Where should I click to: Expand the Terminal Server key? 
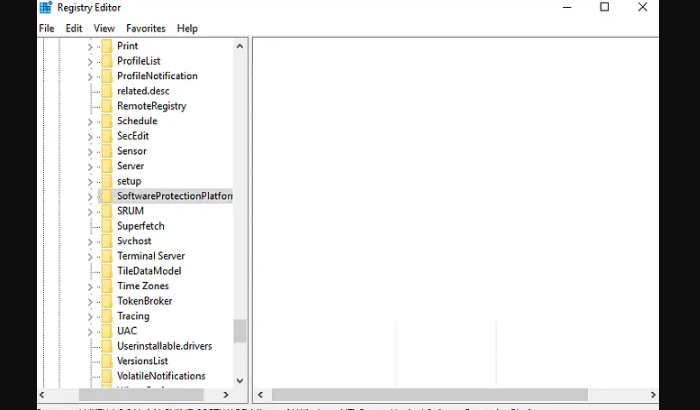pyautogui.click(x=90, y=256)
